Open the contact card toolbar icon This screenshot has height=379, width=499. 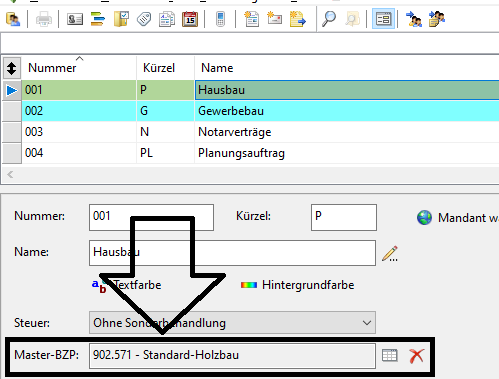(x=75, y=19)
